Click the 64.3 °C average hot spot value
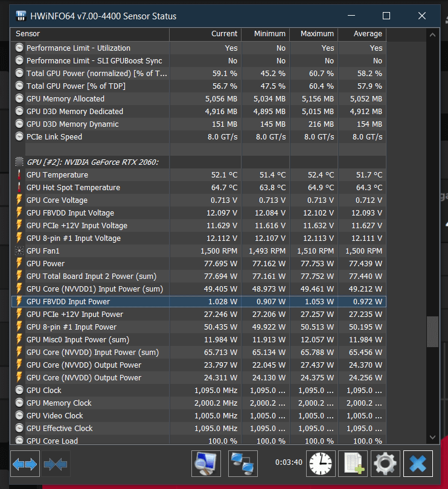 point(369,188)
